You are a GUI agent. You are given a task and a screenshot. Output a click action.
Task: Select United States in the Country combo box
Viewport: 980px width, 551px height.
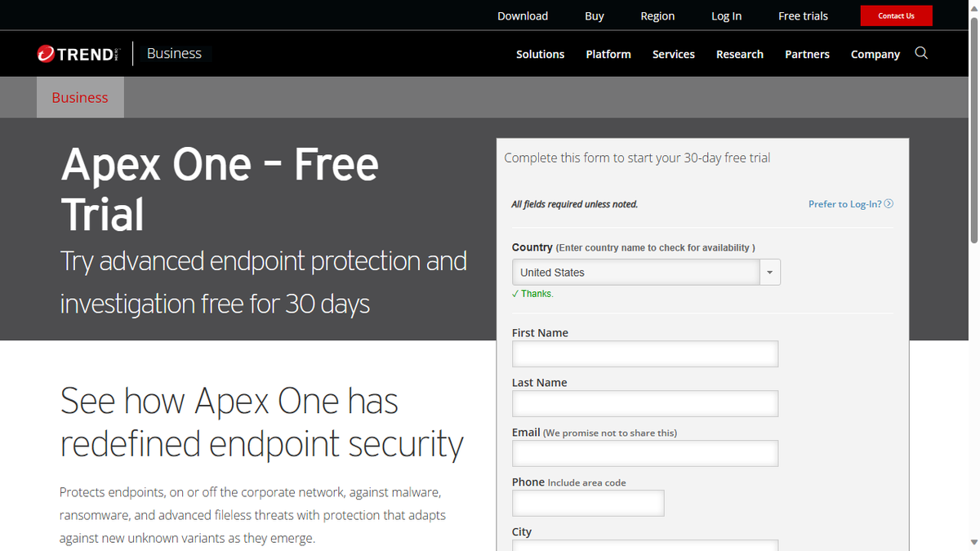pyautogui.click(x=637, y=272)
